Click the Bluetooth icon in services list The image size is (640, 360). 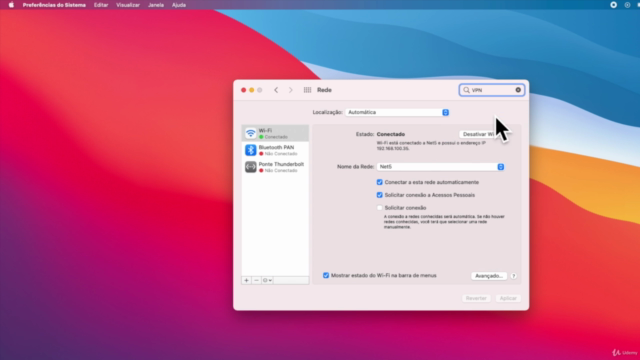[251, 150]
